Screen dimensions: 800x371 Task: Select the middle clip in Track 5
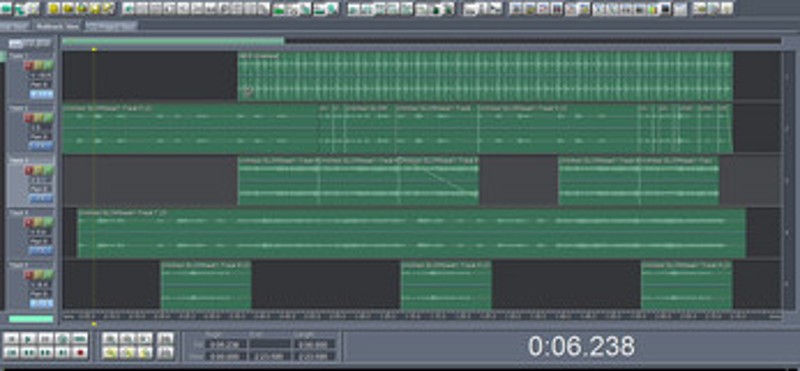click(446, 285)
